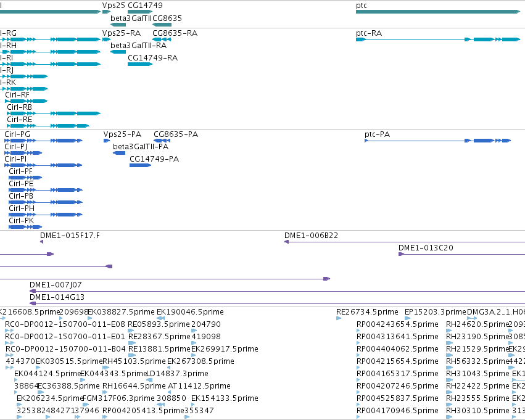Select the LD14837.3prime EST label

tap(178, 374)
